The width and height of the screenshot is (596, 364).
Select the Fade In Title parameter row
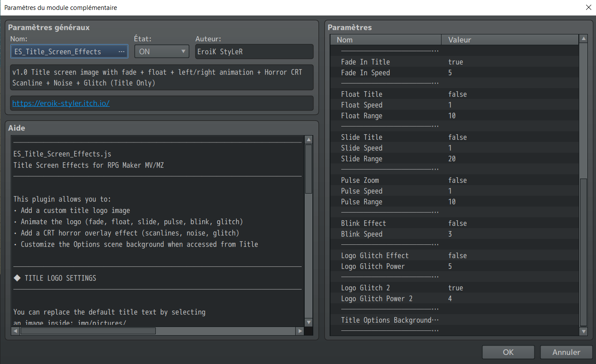tap(454, 62)
